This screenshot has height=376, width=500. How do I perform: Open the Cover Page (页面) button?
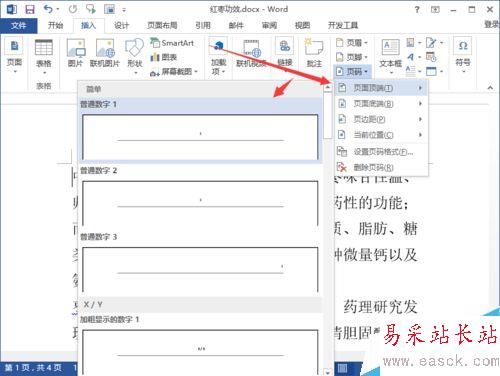[14, 55]
